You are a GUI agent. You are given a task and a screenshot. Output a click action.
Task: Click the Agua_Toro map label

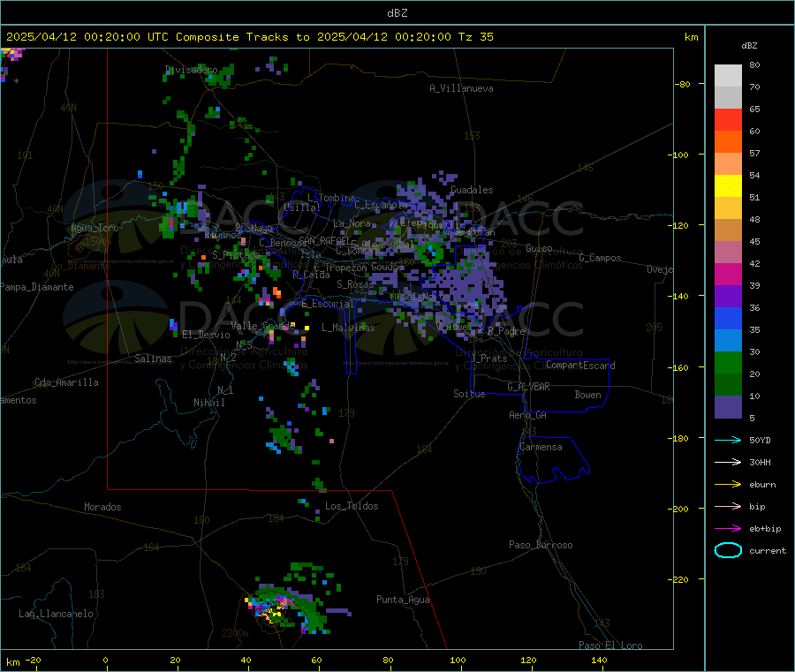click(x=95, y=228)
